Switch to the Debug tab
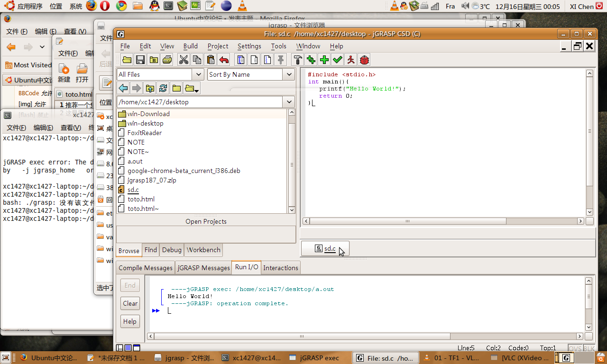Image resolution: width=607 pixels, height=364 pixels. pos(172,250)
